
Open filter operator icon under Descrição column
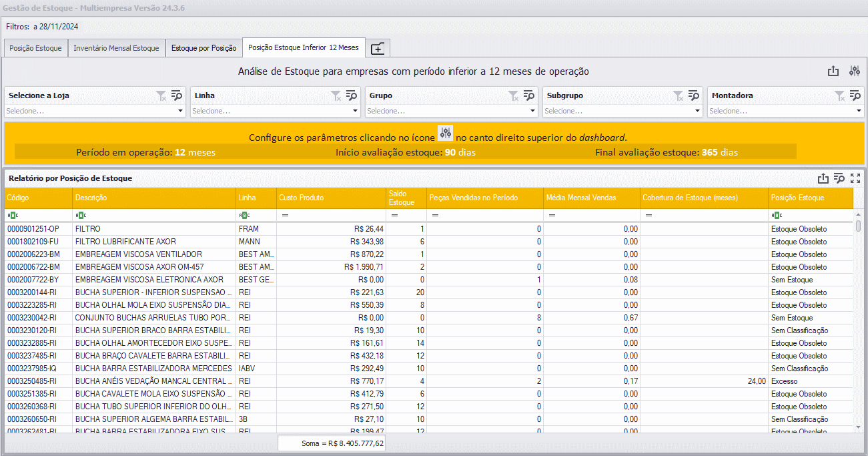click(81, 215)
